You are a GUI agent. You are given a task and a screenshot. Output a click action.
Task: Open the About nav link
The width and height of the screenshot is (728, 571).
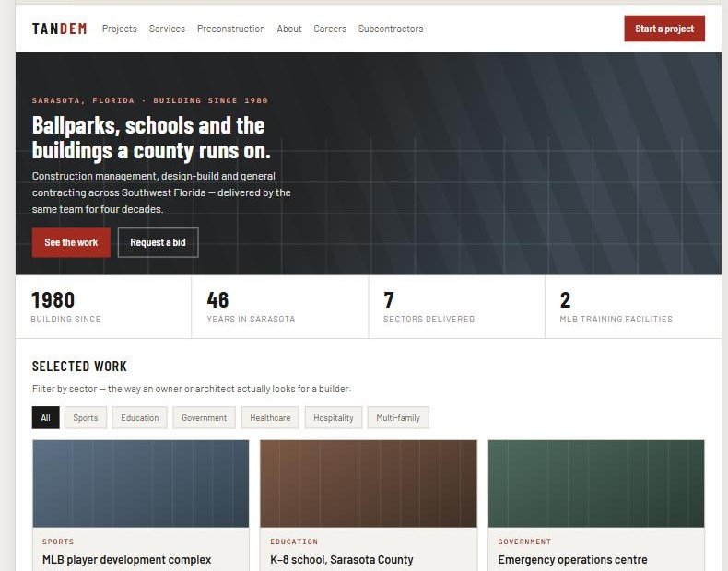[289, 29]
